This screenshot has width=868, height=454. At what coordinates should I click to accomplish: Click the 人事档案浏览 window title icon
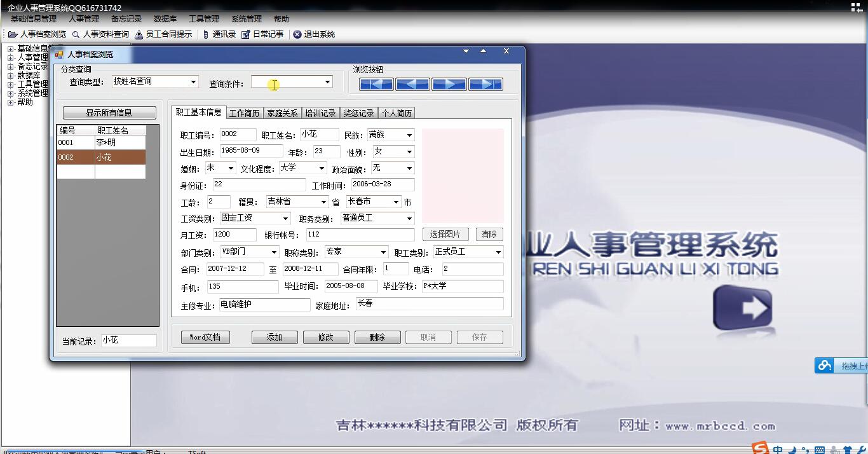[59, 55]
